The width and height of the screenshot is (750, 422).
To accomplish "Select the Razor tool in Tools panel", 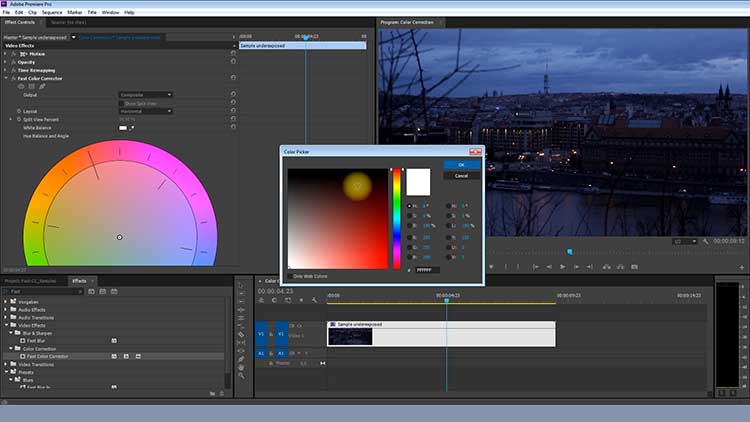I will click(x=242, y=334).
